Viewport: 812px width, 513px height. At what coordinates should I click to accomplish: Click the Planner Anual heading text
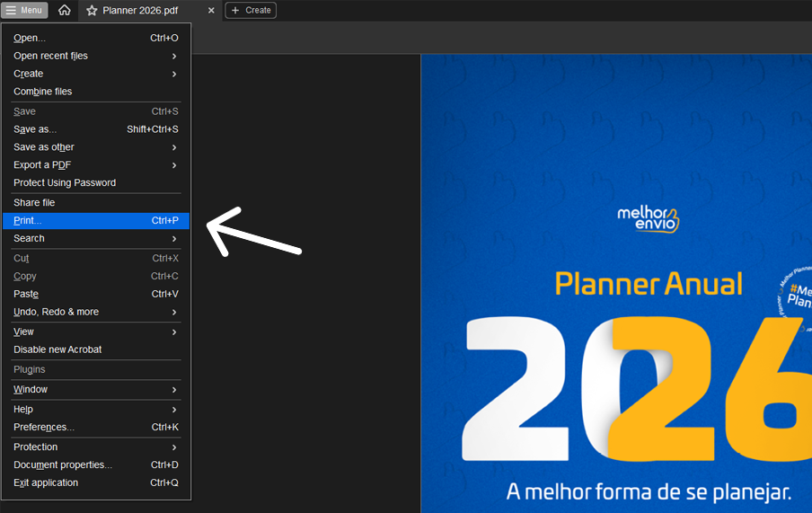click(x=649, y=284)
